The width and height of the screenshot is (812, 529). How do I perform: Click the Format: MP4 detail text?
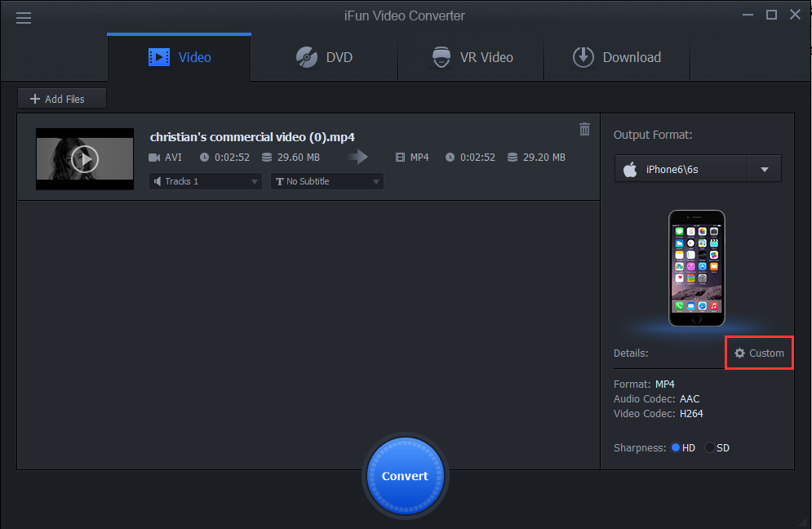tap(644, 384)
